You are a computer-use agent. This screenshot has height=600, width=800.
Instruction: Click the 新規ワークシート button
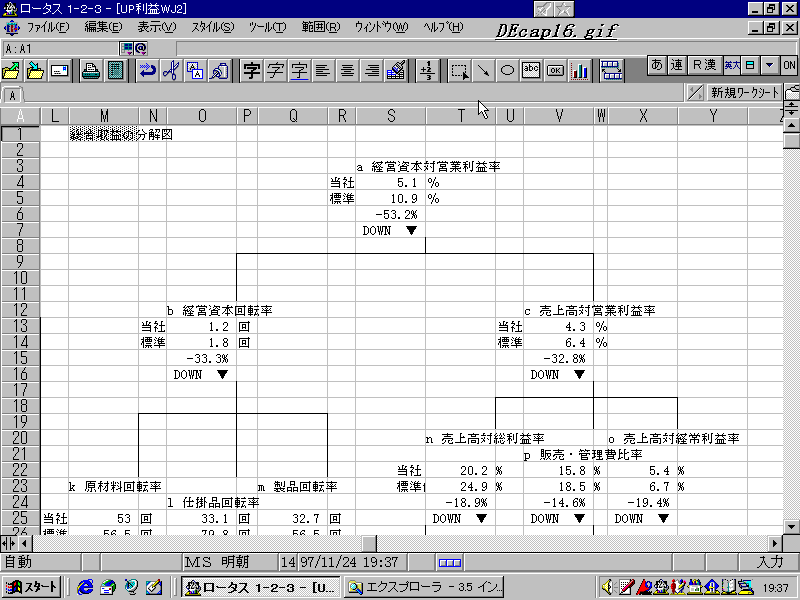point(744,93)
